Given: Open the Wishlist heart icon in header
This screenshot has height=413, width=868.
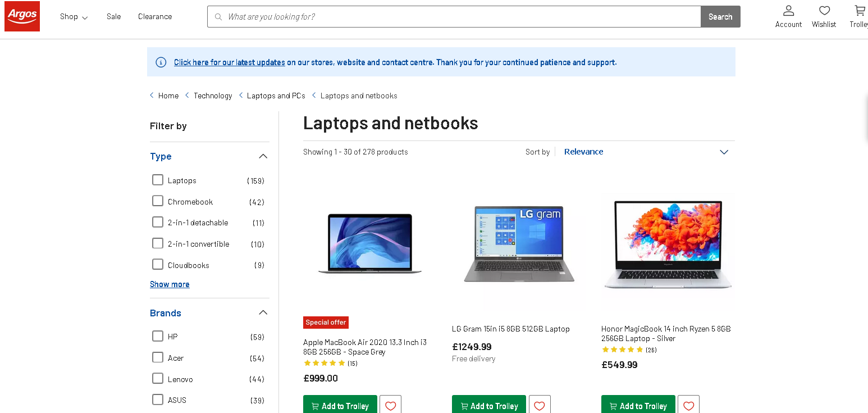Looking at the screenshot, I should click(824, 11).
